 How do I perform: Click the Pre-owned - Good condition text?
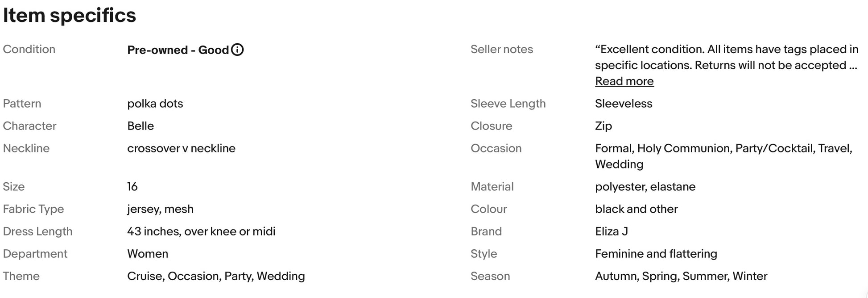pos(178,50)
